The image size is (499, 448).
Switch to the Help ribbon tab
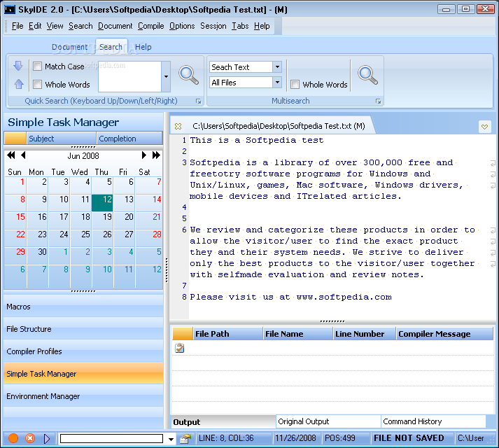143,47
